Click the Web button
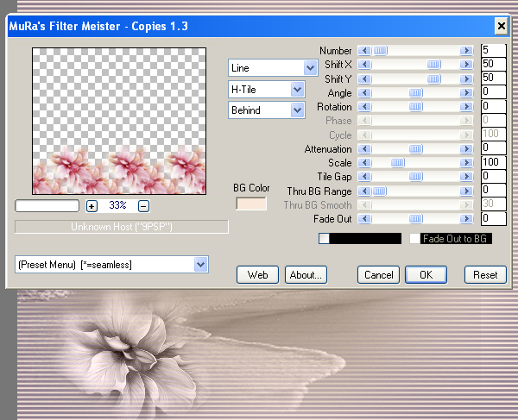518x420 pixels. (x=257, y=275)
